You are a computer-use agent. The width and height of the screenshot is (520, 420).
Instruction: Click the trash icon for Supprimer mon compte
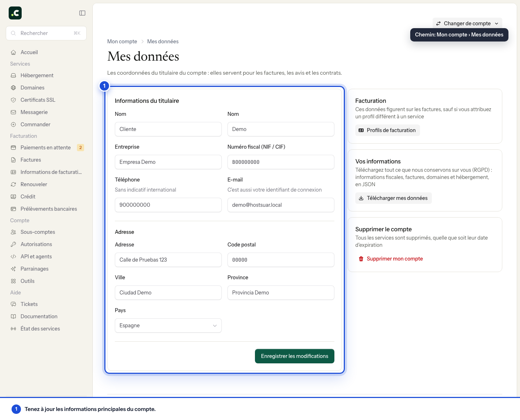pos(361,259)
